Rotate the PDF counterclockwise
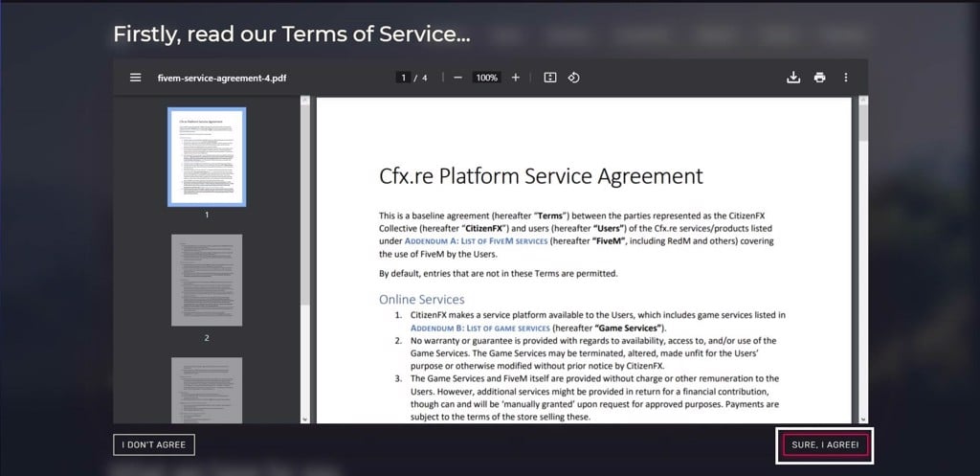 (574, 78)
